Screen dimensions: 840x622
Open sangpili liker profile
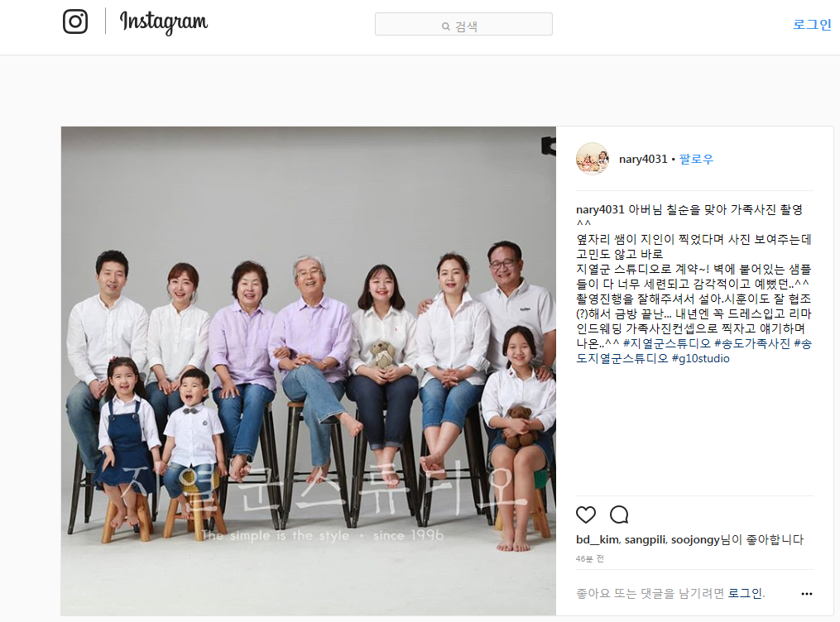coord(646,539)
